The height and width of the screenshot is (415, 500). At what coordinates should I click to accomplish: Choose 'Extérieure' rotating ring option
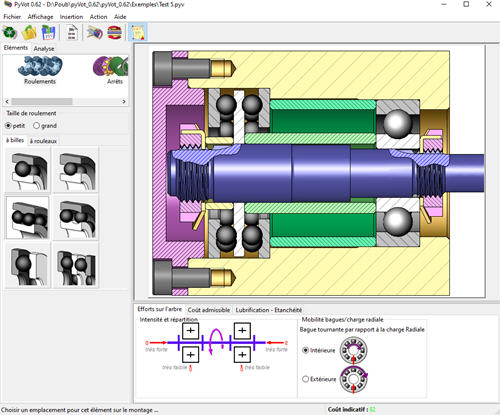[319, 379]
